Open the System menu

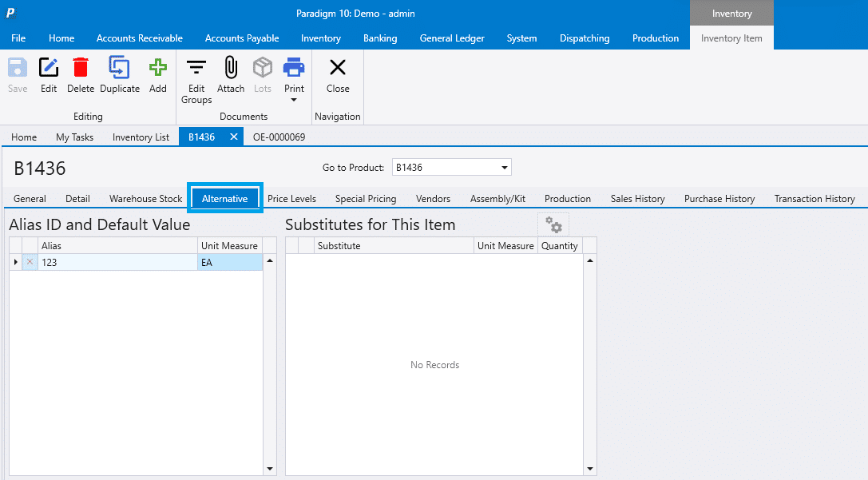pos(522,38)
